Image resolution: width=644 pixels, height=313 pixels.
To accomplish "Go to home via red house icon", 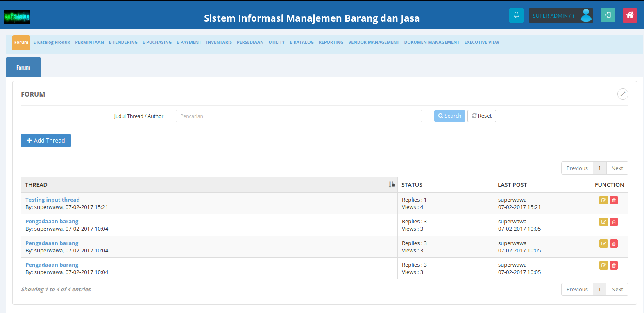I will (630, 16).
